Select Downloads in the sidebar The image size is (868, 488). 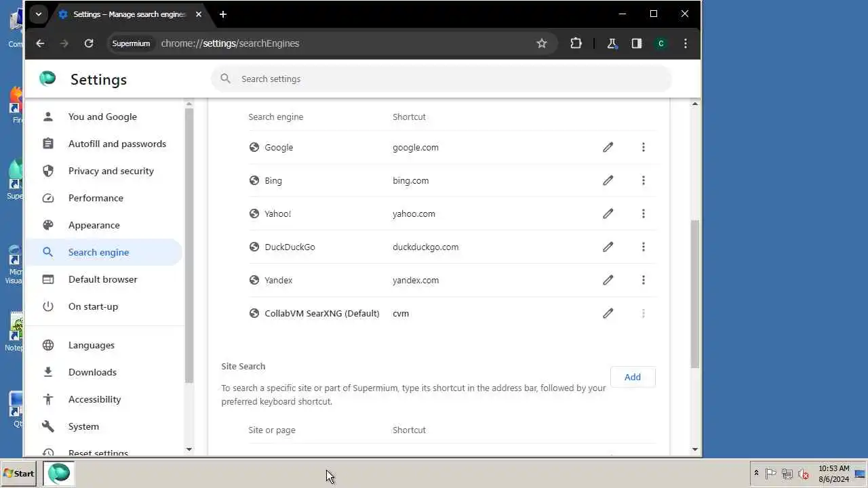(92, 372)
